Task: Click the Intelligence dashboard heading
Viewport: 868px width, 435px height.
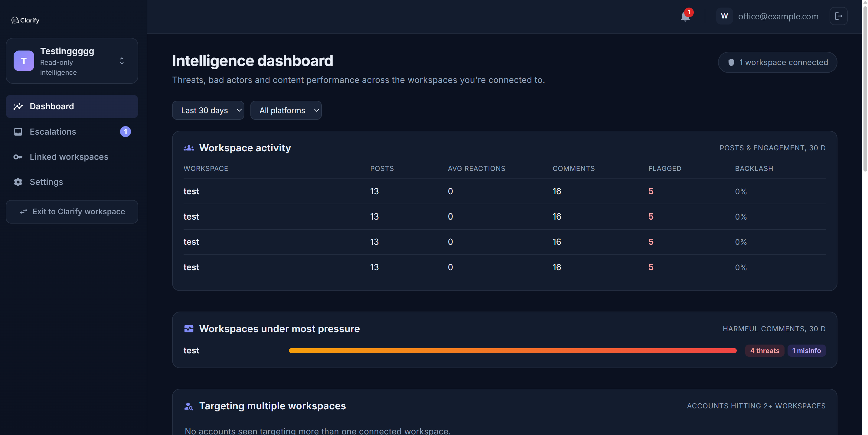Action: (x=252, y=61)
